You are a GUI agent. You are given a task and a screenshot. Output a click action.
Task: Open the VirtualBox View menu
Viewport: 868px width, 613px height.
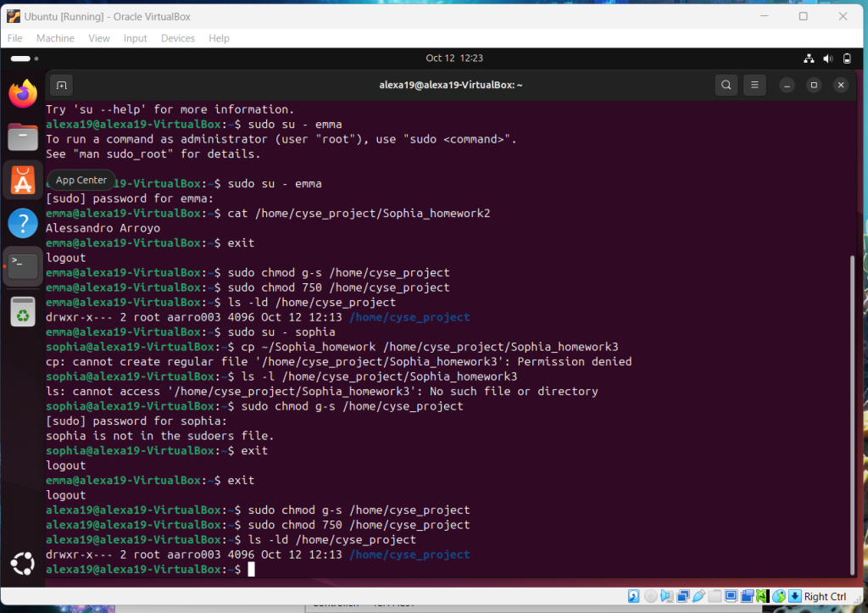pyautogui.click(x=99, y=38)
